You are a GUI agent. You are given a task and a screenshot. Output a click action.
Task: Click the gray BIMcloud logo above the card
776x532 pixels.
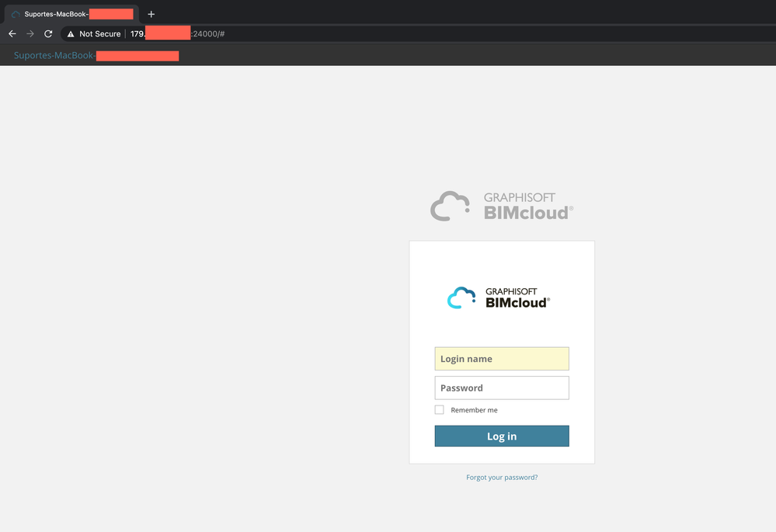click(502, 206)
